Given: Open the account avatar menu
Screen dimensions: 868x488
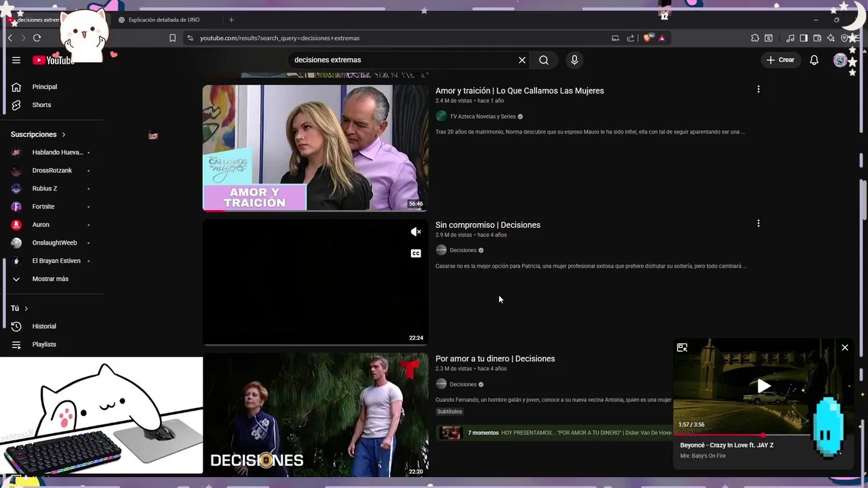Looking at the screenshot, I should click(840, 60).
